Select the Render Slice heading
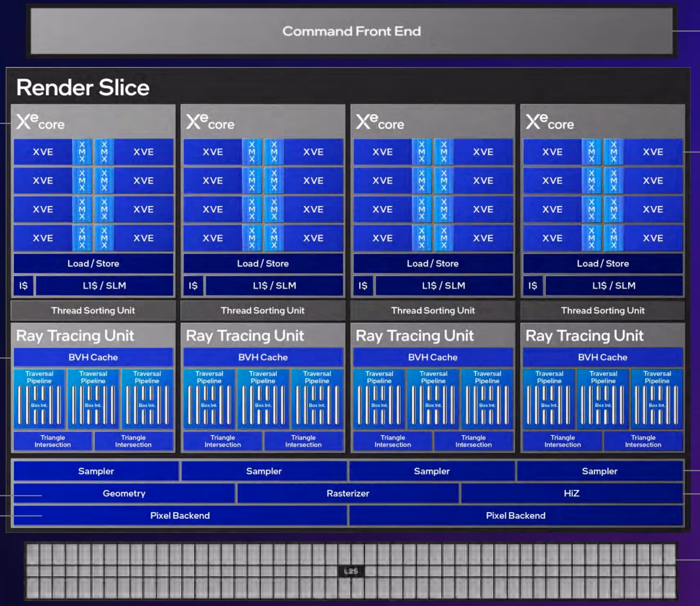 click(x=83, y=88)
